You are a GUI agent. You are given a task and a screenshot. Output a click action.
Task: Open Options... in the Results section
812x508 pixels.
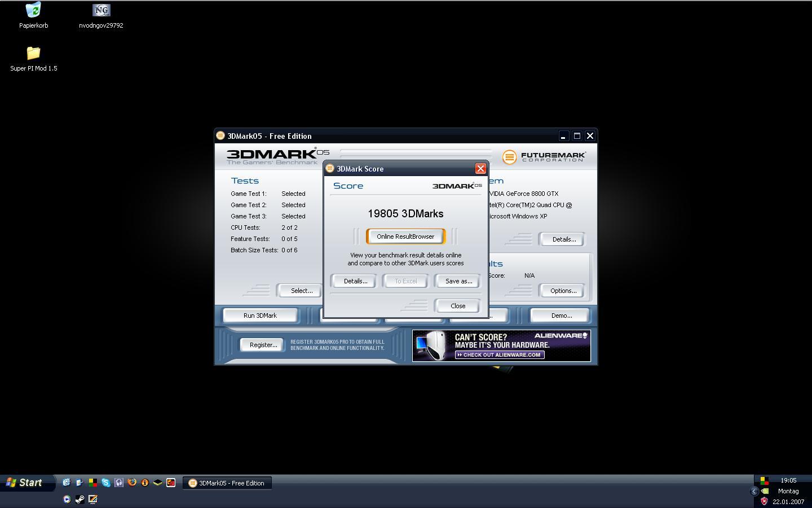tap(563, 291)
